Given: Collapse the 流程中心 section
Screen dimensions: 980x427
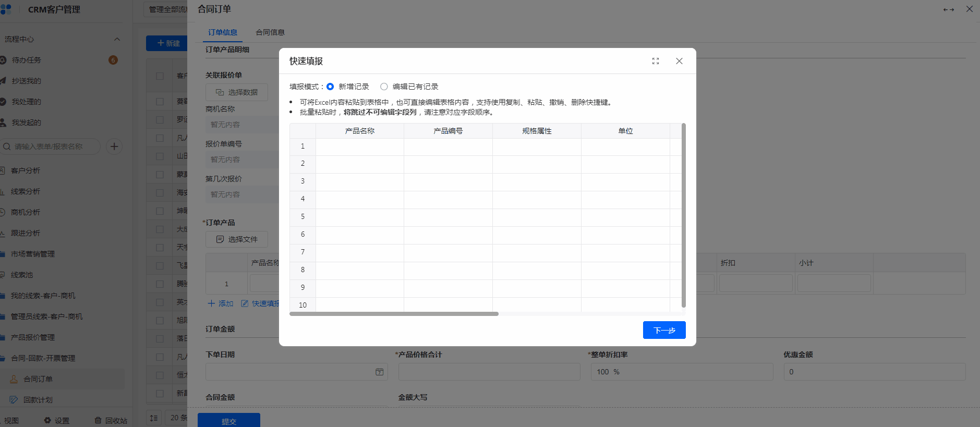Looking at the screenshot, I should point(117,39).
